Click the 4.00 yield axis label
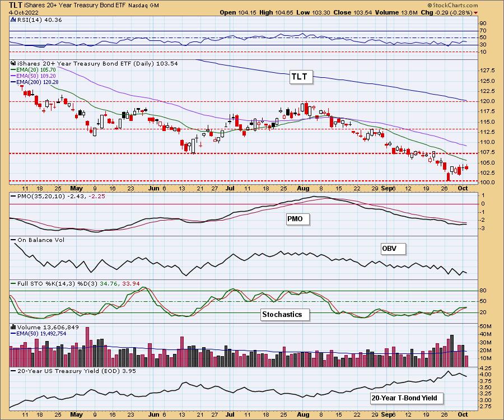The width and height of the screenshot is (504, 420). 486,375
